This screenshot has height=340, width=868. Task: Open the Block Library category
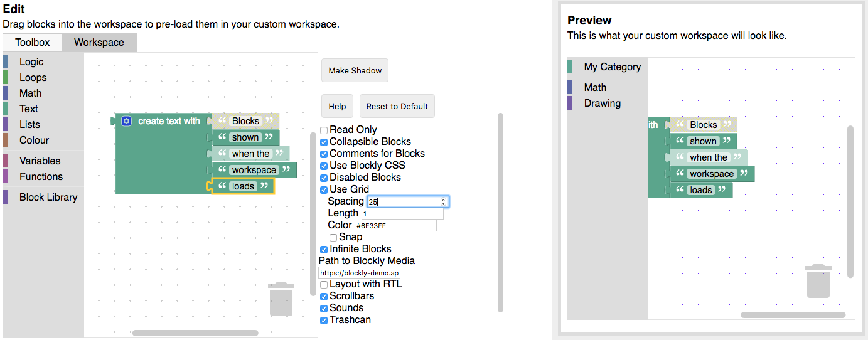pos(48,197)
